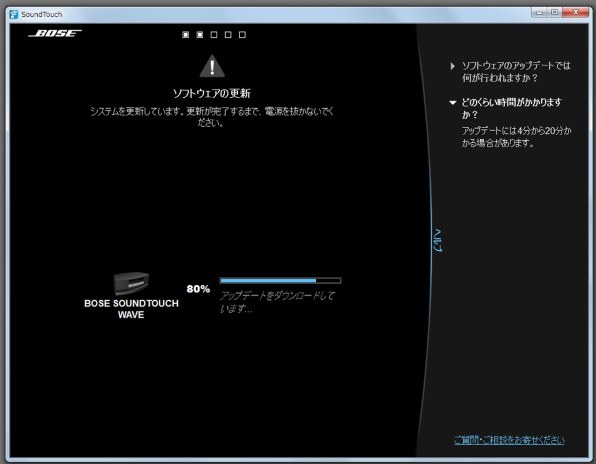This screenshot has width=596, height=464.
Task: Click the SoundTouch app icon in title bar
Action: point(14,14)
